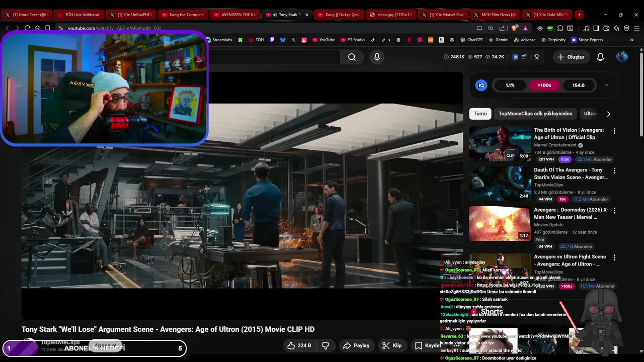Open YouTube bookmark
Image resolution: width=644 pixels, height=362 pixels.
click(324, 40)
